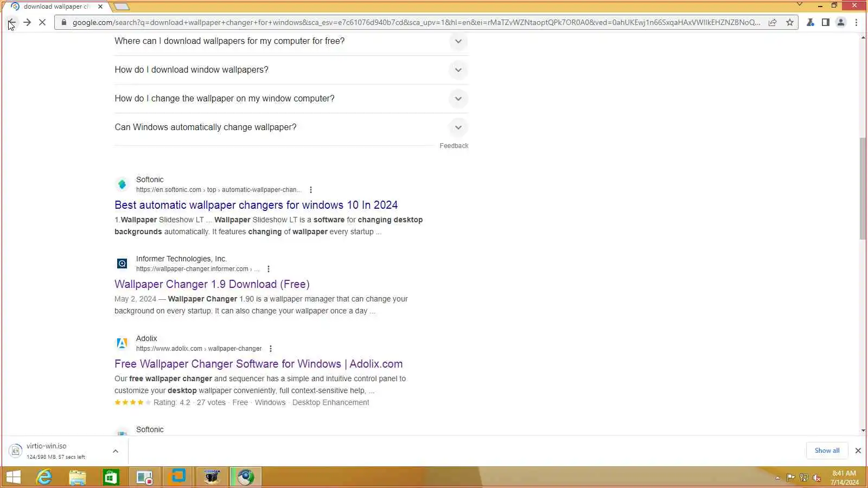This screenshot has width=868, height=488.
Task: Close the downloads bar
Action: 858,451
